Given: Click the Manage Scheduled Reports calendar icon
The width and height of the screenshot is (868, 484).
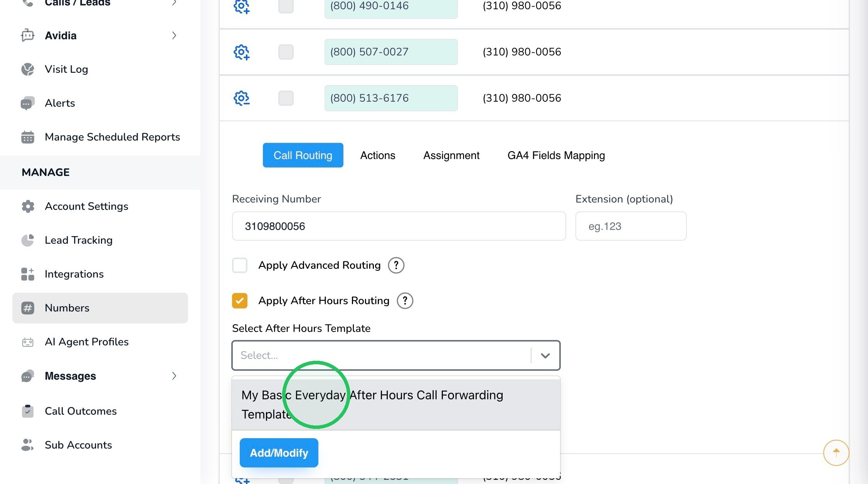Looking at the screenshot, I should click(28, 137).
